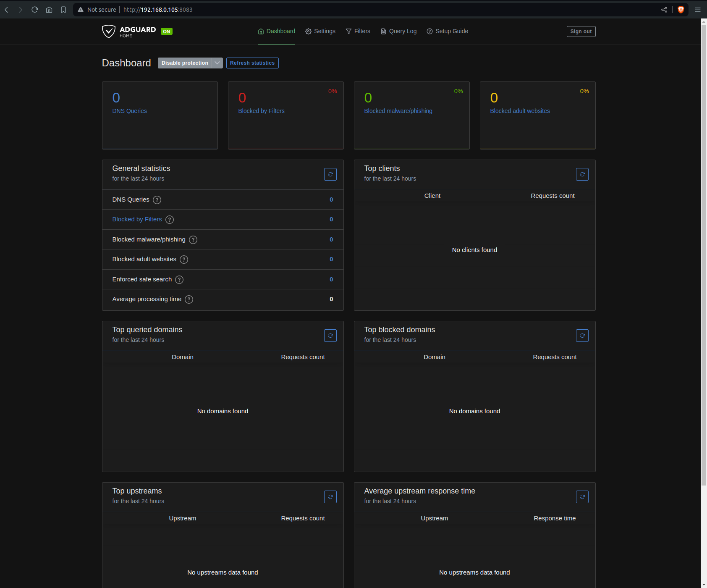707x588 pixels.
Task: Click the Sign out button
Action: click(x=581, y=31)
